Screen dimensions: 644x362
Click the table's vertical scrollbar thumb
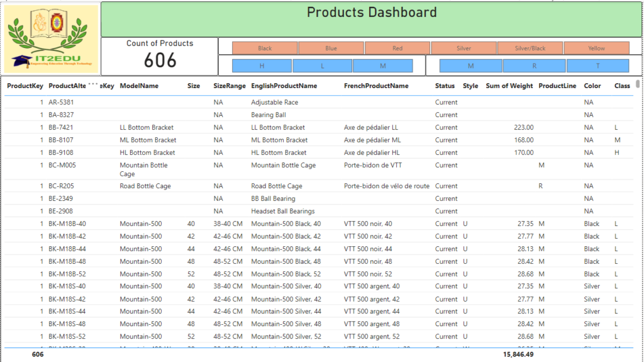638,84
